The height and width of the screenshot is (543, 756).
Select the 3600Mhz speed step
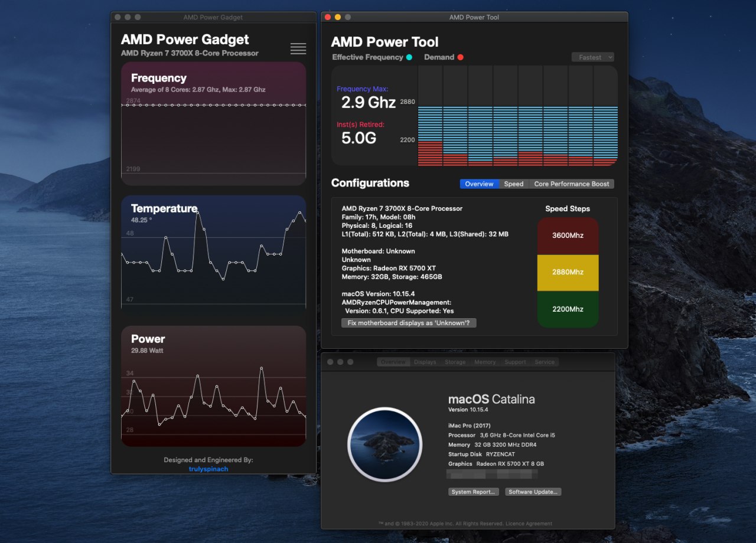tap(568, 235)
